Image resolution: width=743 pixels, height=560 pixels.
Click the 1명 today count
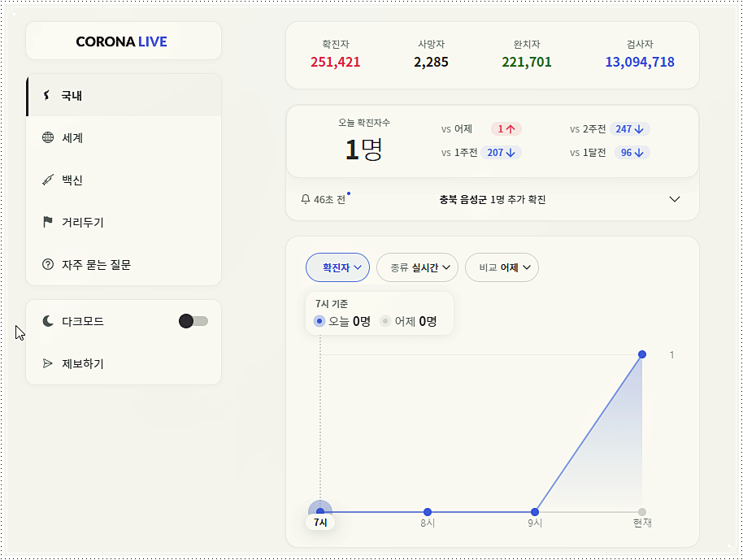[x=363, y=150]
